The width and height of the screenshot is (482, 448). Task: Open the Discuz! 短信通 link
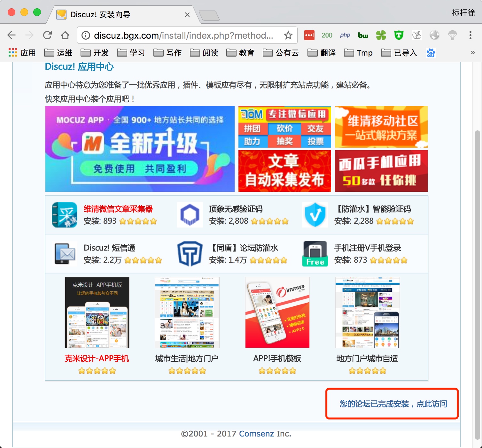(110, 248)
